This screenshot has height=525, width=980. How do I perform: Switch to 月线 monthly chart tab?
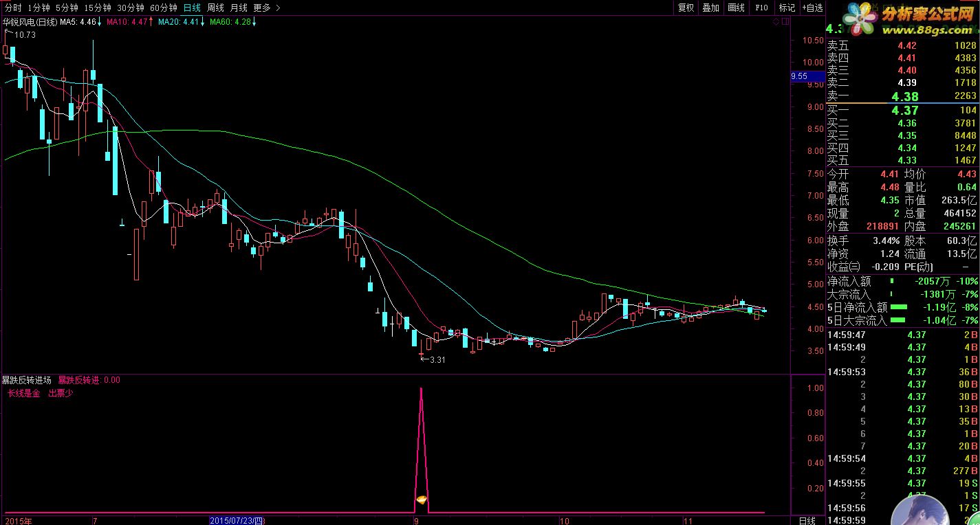point(239,8)
